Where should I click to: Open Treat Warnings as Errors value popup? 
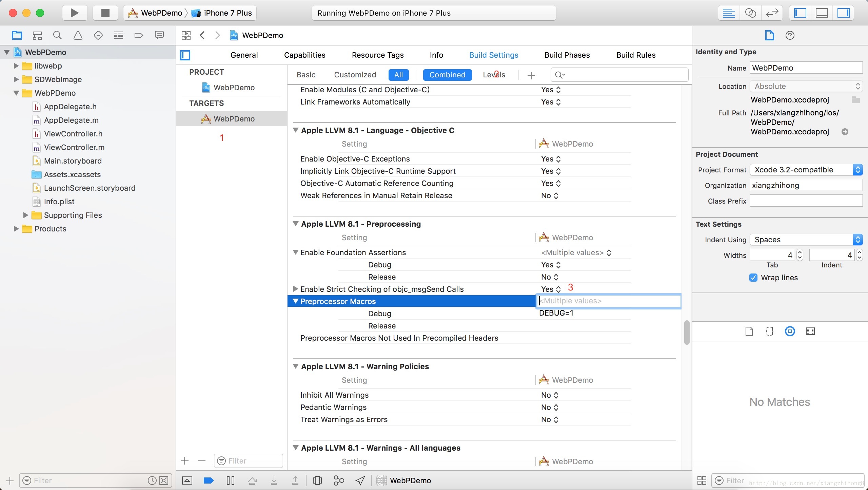click(x=550, y=419)
